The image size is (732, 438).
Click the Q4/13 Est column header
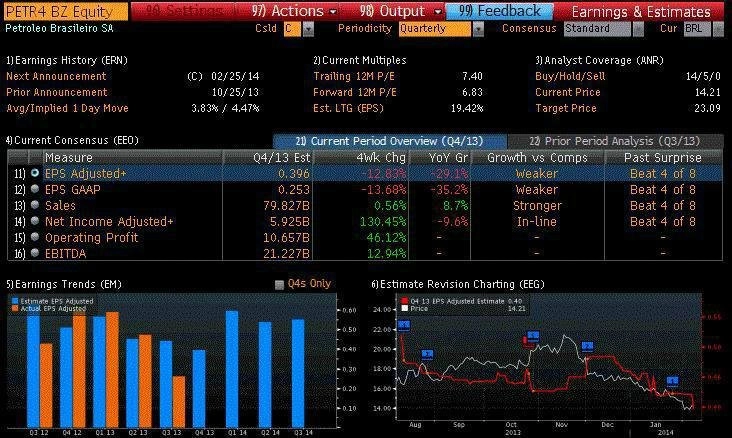point(267,157)
